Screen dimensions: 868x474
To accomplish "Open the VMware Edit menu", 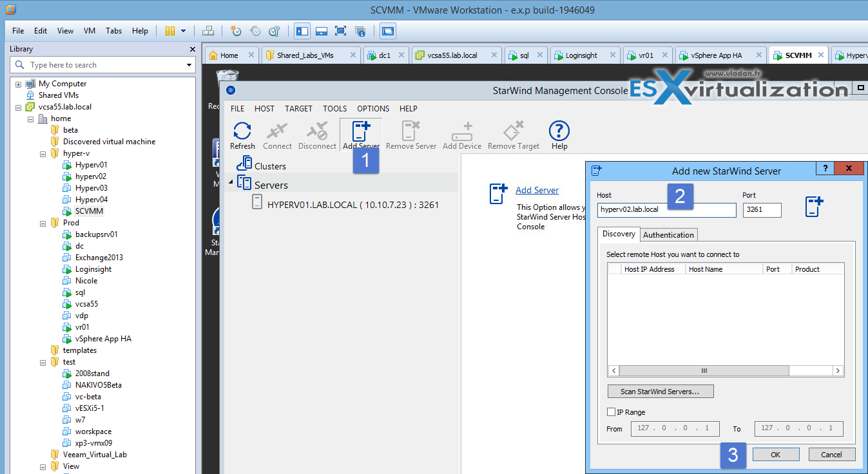I will click(41, 30).
